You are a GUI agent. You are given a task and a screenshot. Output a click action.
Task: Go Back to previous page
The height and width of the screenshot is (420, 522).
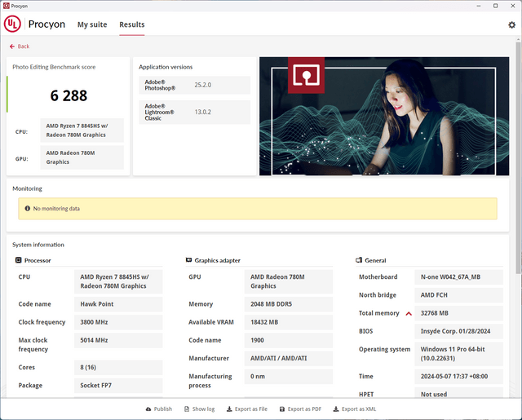click(x=20, y=46)
